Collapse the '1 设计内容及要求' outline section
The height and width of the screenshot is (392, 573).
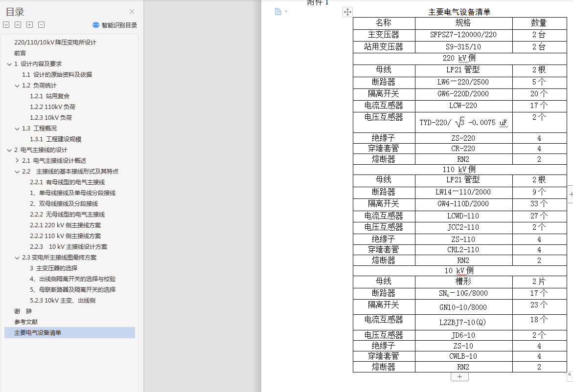(x=9, y=64)
